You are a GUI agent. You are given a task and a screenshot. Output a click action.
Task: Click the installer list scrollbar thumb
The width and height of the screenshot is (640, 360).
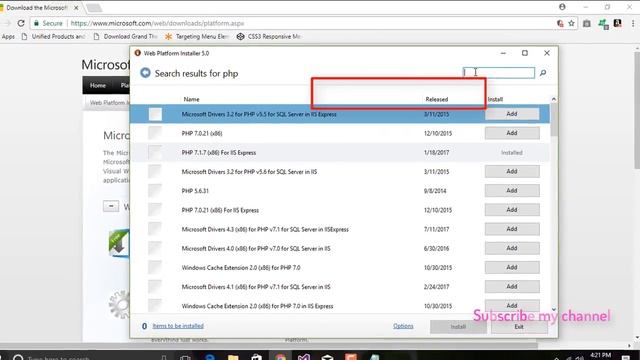pyautogui.click(x=554, y=120)
